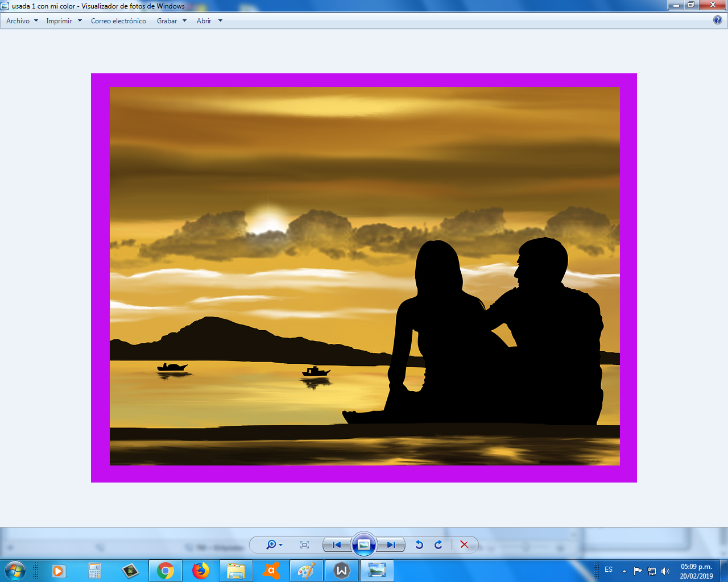Close the Photo Viewer window

click(713, 5)
